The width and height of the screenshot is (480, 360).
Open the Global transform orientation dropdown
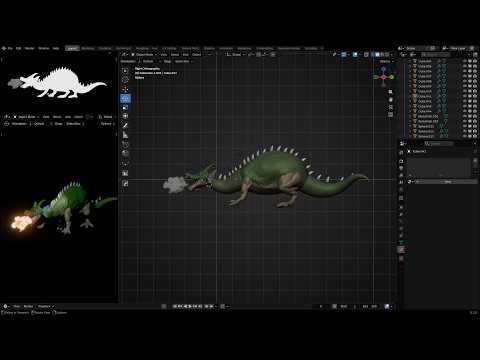tap(236, 54)
